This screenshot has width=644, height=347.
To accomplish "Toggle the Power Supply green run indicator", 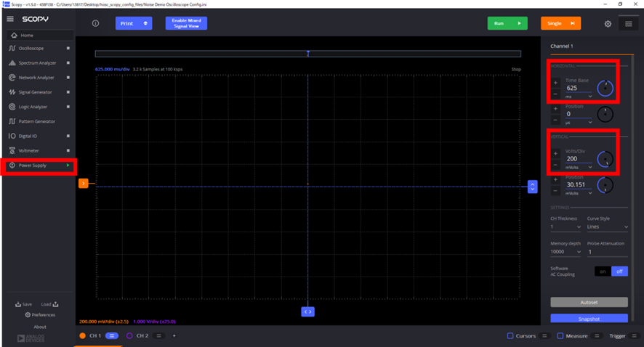I will 68,166.
